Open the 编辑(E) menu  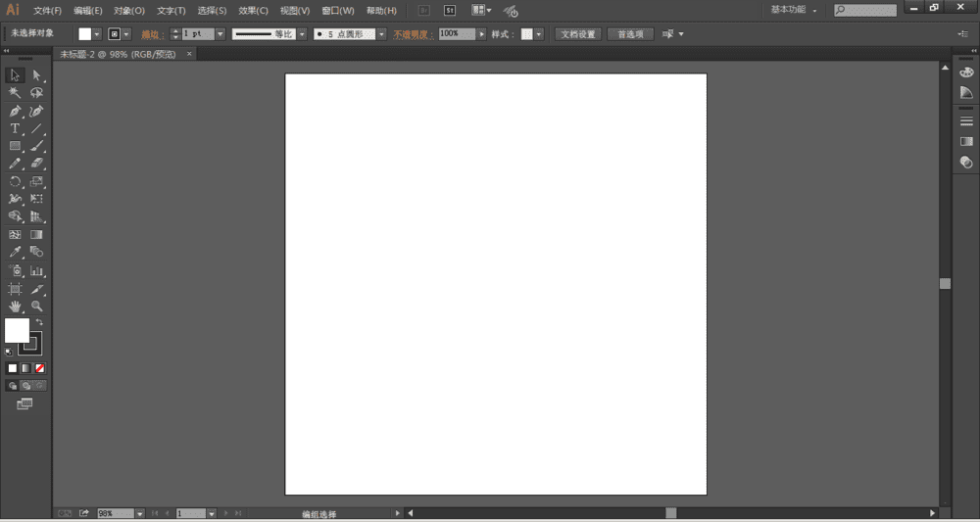(88, 11)
